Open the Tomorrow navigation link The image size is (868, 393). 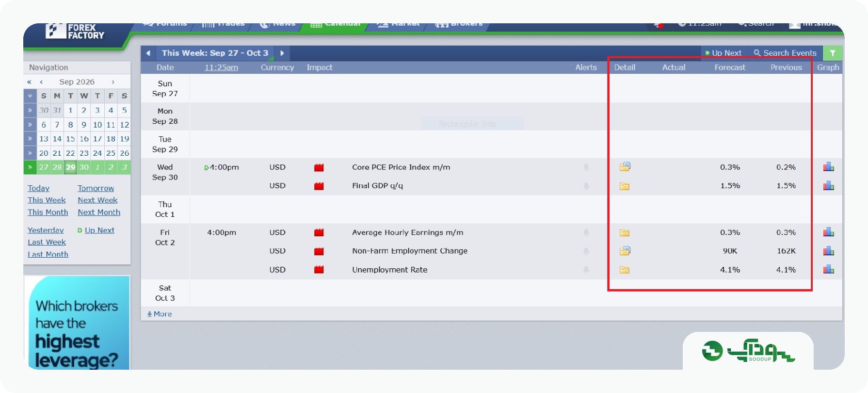pyautogui.click(x=96, y=188)
